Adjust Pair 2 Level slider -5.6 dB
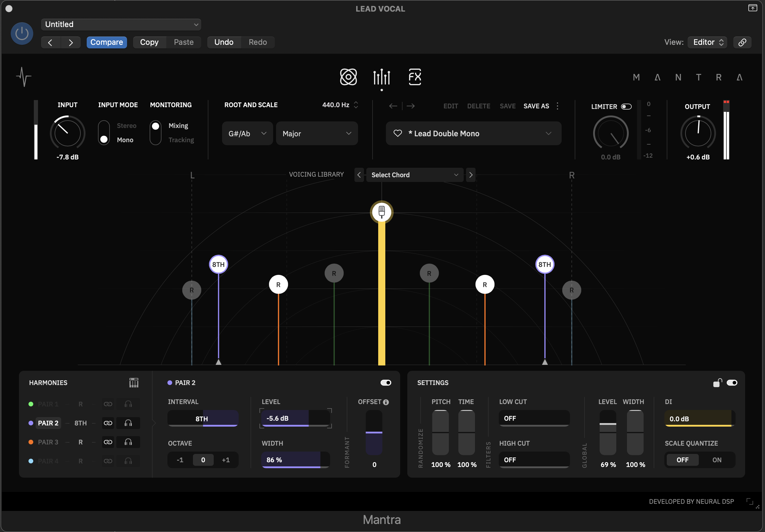Image resolution: width=765 pixels, height=532 pixels. pyautogui.click(x=296, y=418)
